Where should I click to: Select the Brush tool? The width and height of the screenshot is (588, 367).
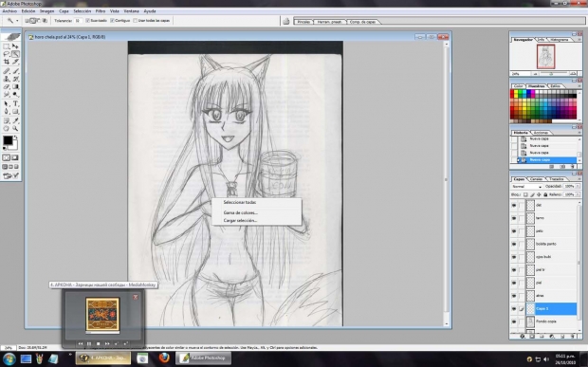click(x=15, y=71)
